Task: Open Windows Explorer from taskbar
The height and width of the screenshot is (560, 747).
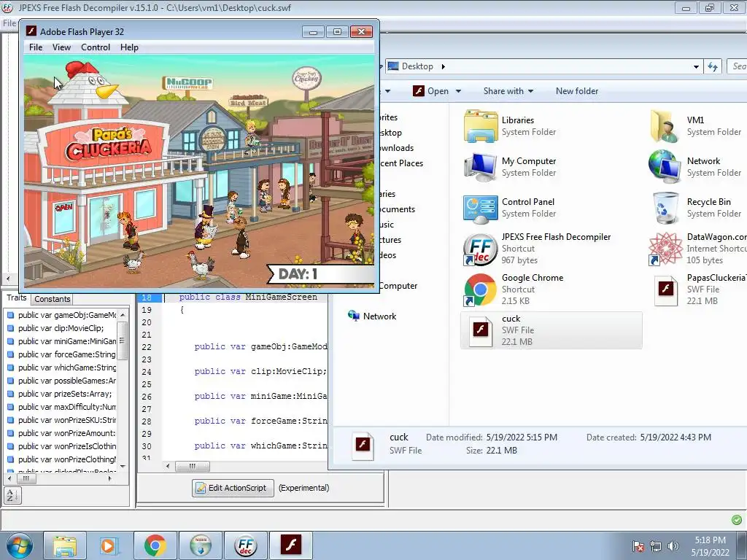Action: [65, 545]
